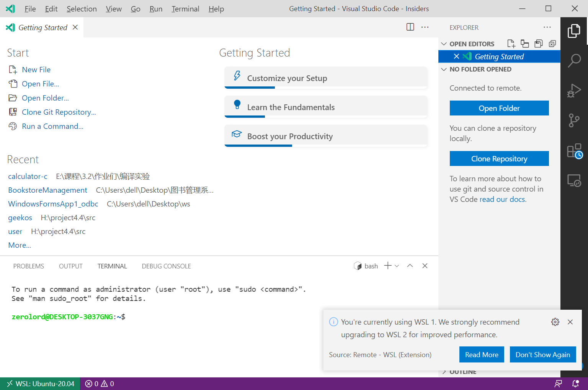588x390 pixels.
Task: Open the Run and Debug view
Action: click(574, 90)
